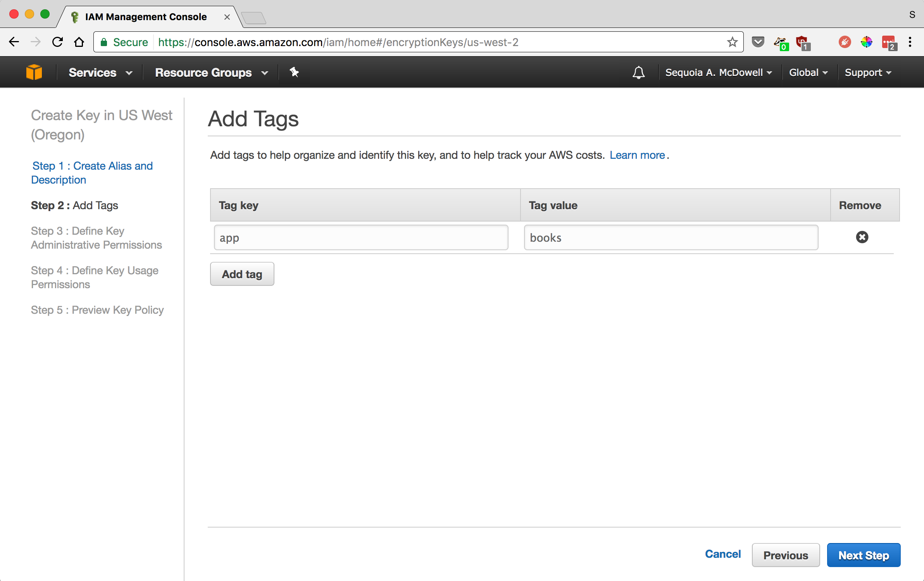Select Step 2 Add Tags in sidebar
924x581 pixels.
(74, 205)
